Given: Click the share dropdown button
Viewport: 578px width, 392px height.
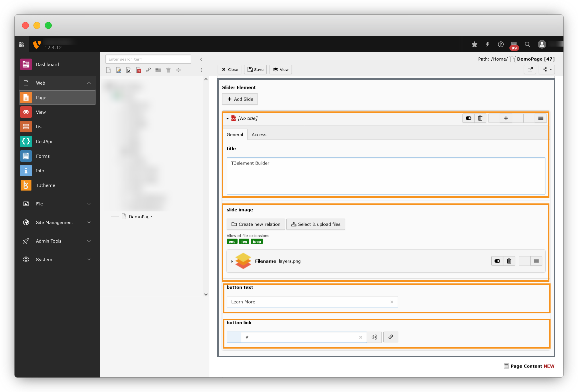Looking at the screenshot, I should pyautogui.click(x=547, y=69).
